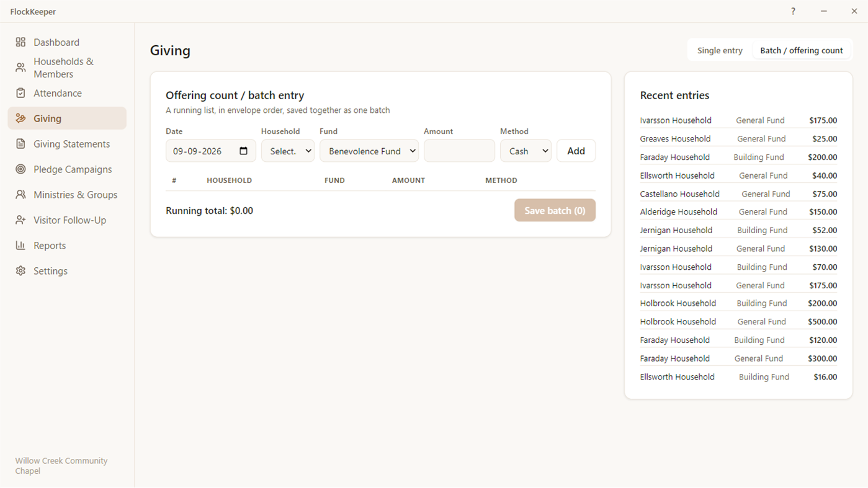Click the Attendance clipboard icon

20,93
